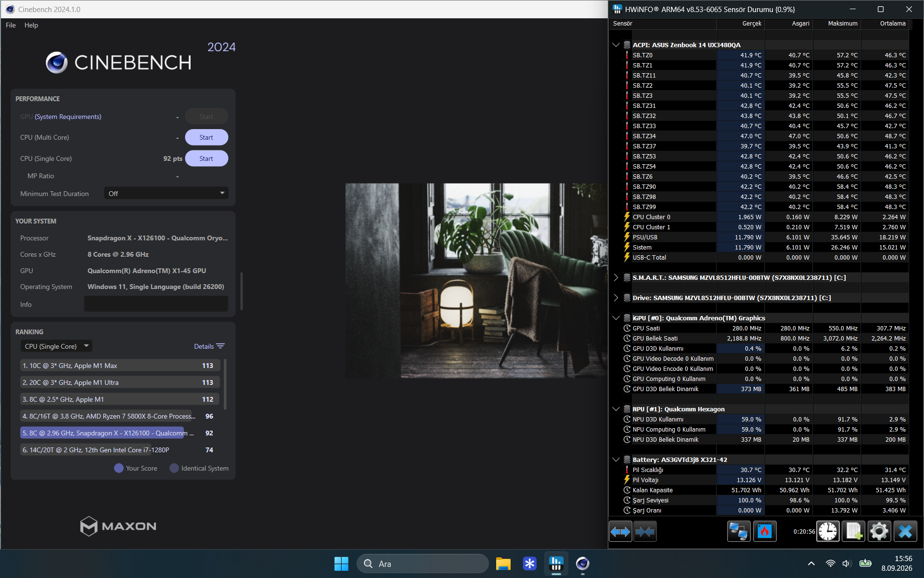Viewport: 924px width, 578px height.
Task: Click the HWiNFO flame chip stress icon
Action: 765,531
